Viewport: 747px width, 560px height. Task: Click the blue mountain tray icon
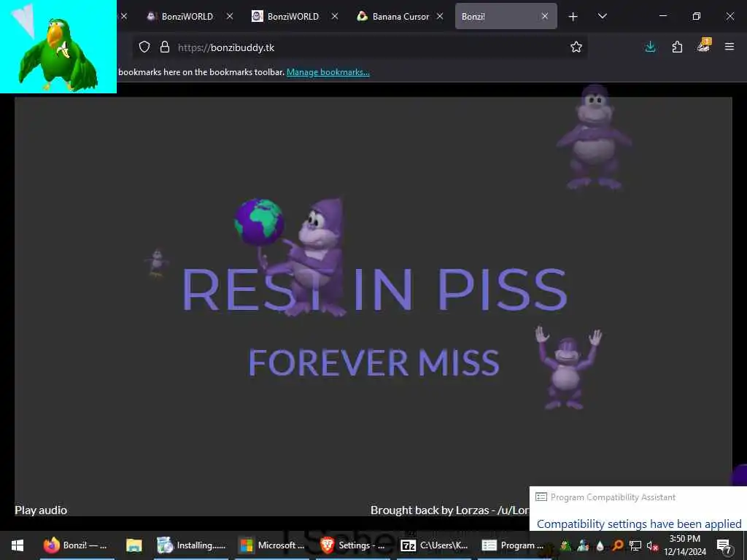[583, 545]
